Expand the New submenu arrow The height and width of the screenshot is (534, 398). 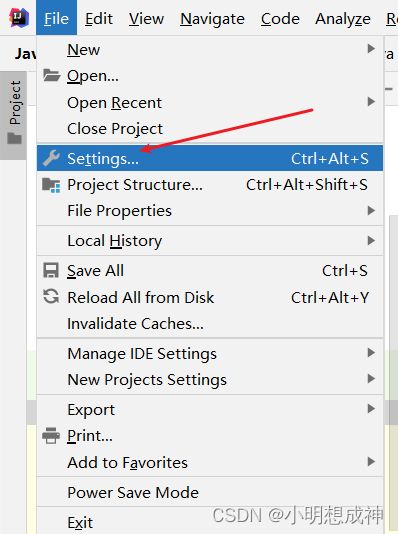(371, 49)
